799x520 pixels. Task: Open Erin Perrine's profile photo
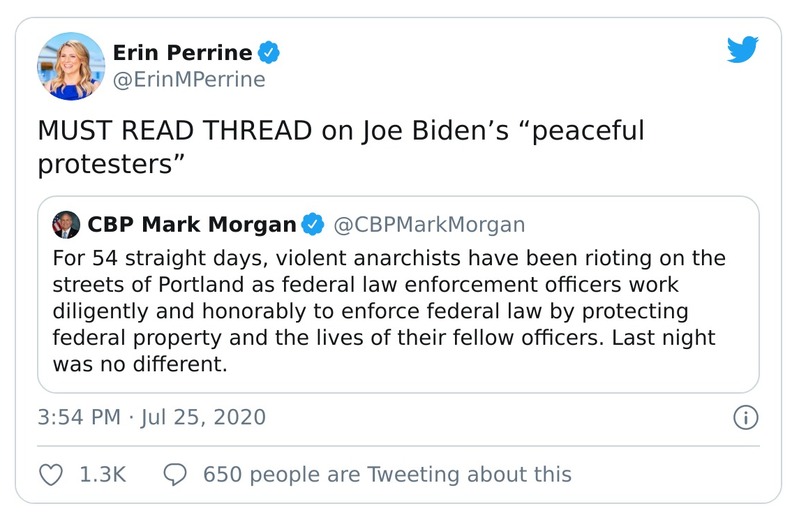pos(71,66)
